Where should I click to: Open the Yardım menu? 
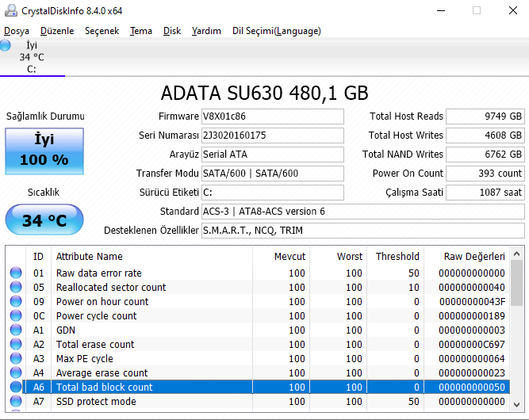click(x=206, y=31)
